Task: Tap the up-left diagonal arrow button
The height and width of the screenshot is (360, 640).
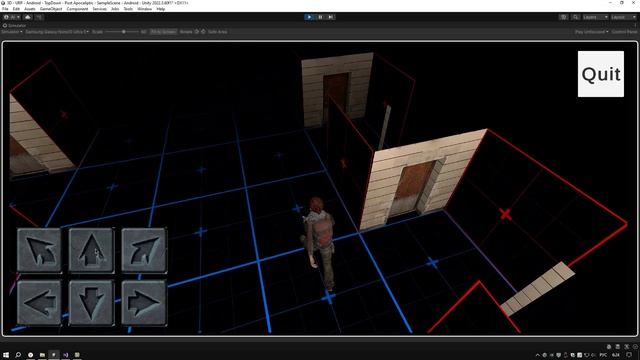Action: coord(39,250)
